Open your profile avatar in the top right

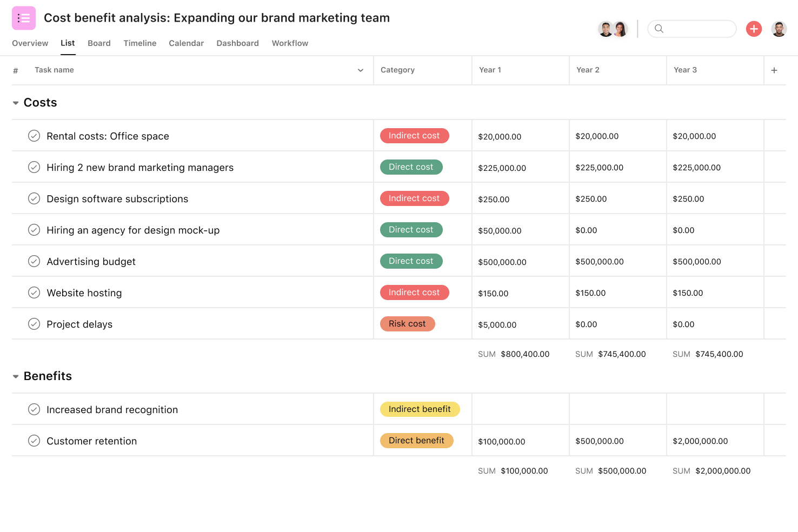pos(779,29)
